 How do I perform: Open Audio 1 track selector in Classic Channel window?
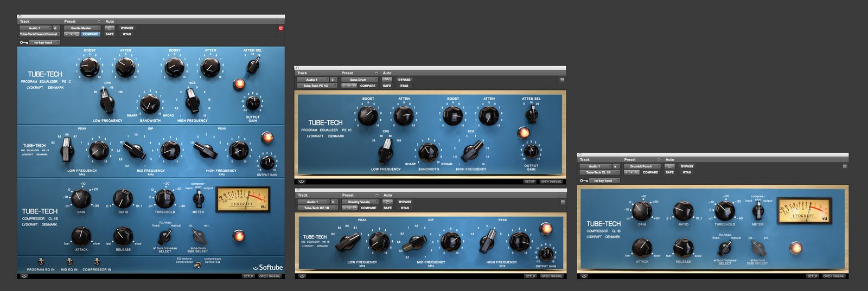[35, 28]
